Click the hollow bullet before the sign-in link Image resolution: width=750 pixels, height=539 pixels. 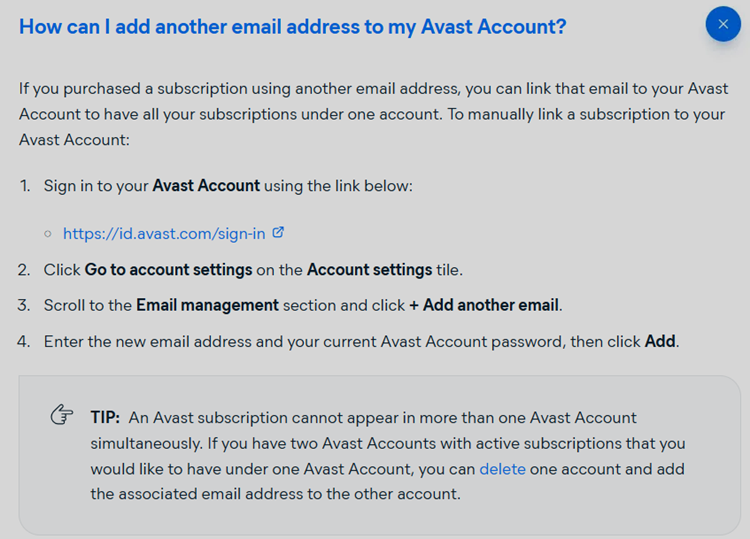pyautogui.click(x=48, y=234)
